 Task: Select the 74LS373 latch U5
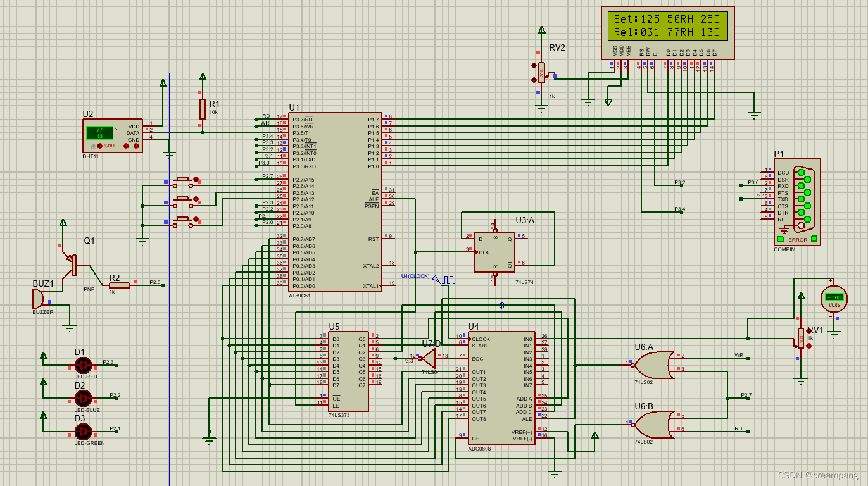point(348,371)
